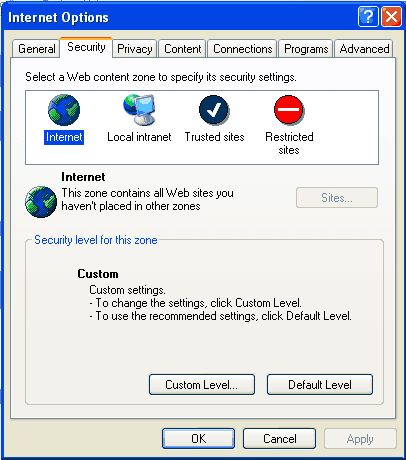Open the Custom Level settings
Viewport: 406px width, 460px height.
tap(202, 385)
